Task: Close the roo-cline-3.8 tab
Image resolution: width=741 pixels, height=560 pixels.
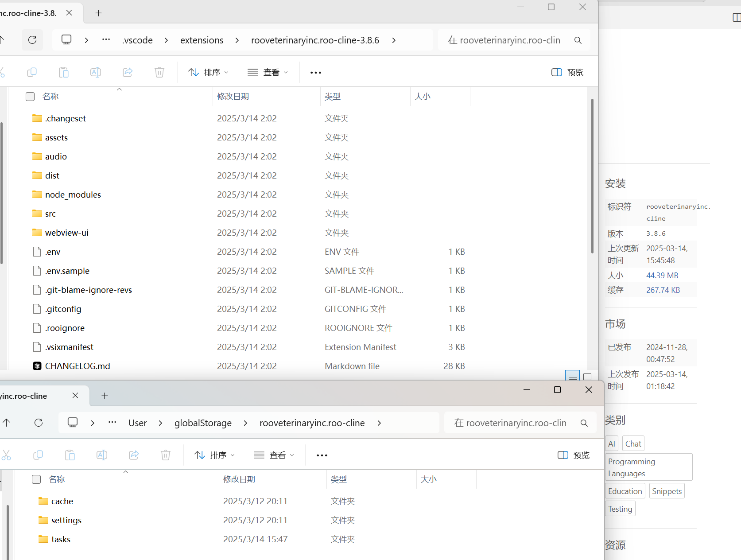Action: click(69, 13)
